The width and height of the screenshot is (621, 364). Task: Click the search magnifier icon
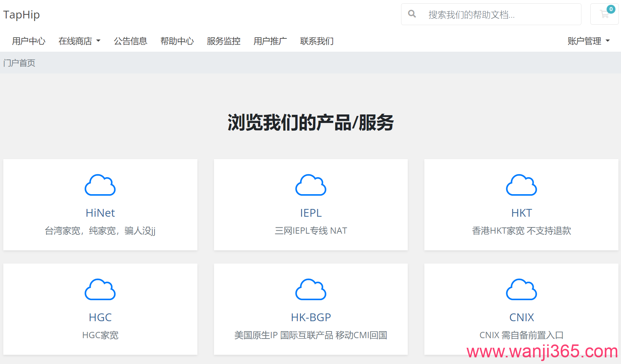click(x=412, y=14)
